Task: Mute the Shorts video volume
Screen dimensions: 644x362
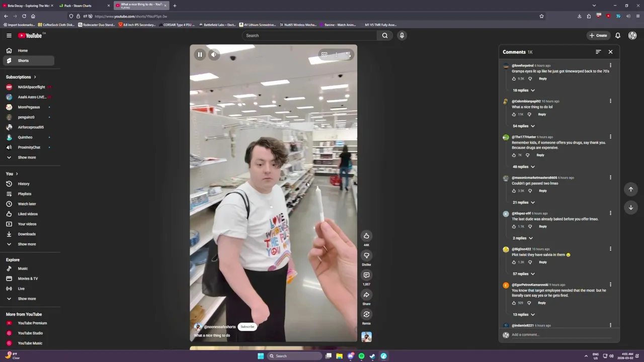Action: [x=214, y=54]
